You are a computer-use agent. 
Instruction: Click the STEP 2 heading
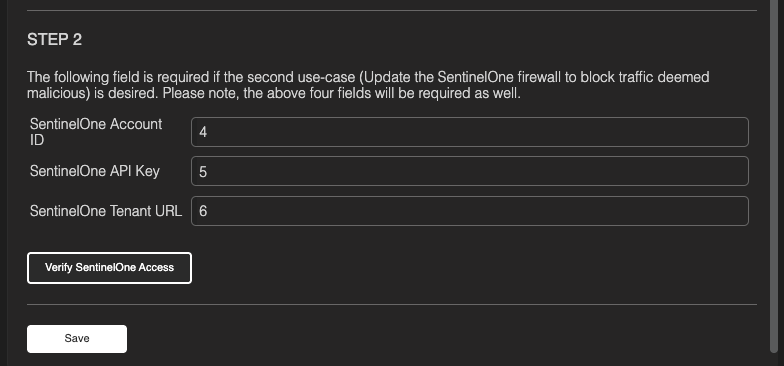point(54,40)
